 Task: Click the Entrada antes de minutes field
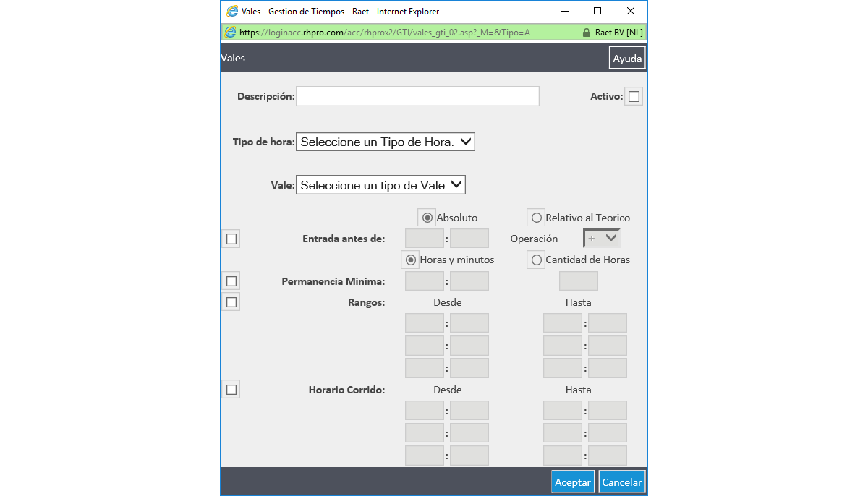(x=469, y=239)
